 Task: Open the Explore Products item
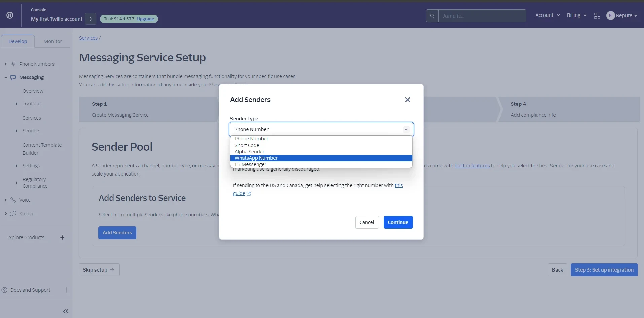[25, 237]
